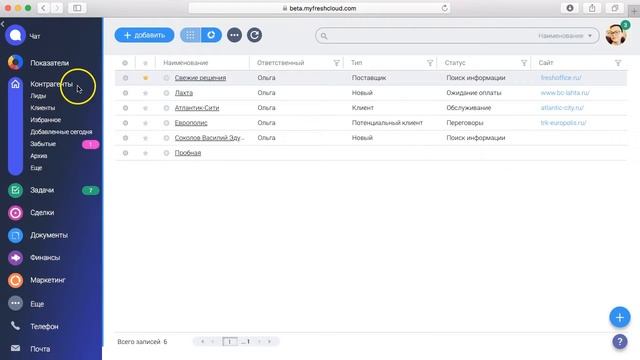This screenshot has width=640, height=360.
Task: Open the more actions ellipsis button
Action: (x=234, y=35)
